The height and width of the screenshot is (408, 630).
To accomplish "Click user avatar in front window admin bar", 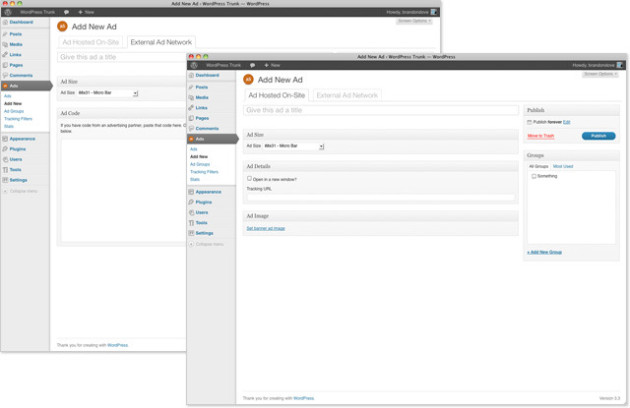I will pyautogui.click(x=620, y=65).
